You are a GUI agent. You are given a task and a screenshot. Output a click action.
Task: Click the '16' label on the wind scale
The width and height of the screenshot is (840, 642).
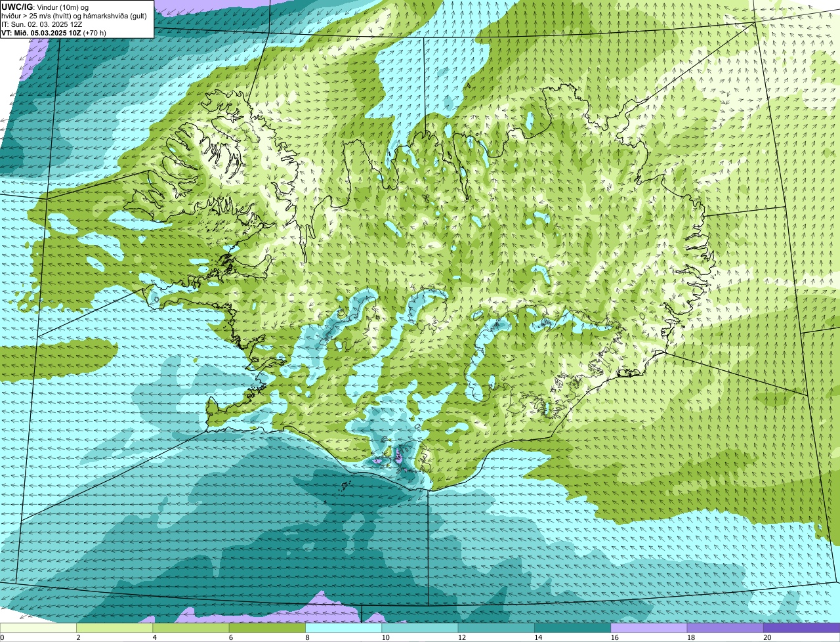tap(614, 637)
